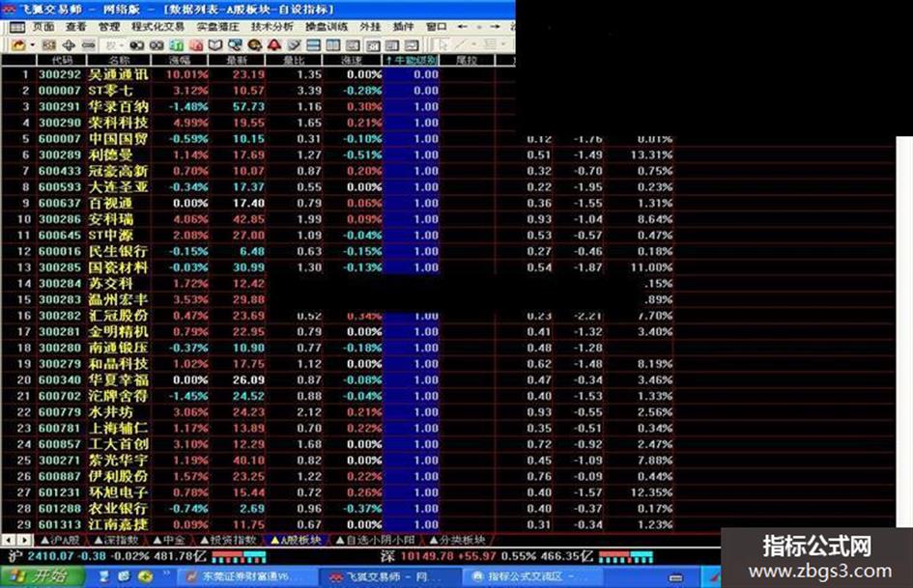The height and width of the screenshot is (588, 913).
Task: Click the window icon left of 页面 menu
Action: [x=16, y=27]
